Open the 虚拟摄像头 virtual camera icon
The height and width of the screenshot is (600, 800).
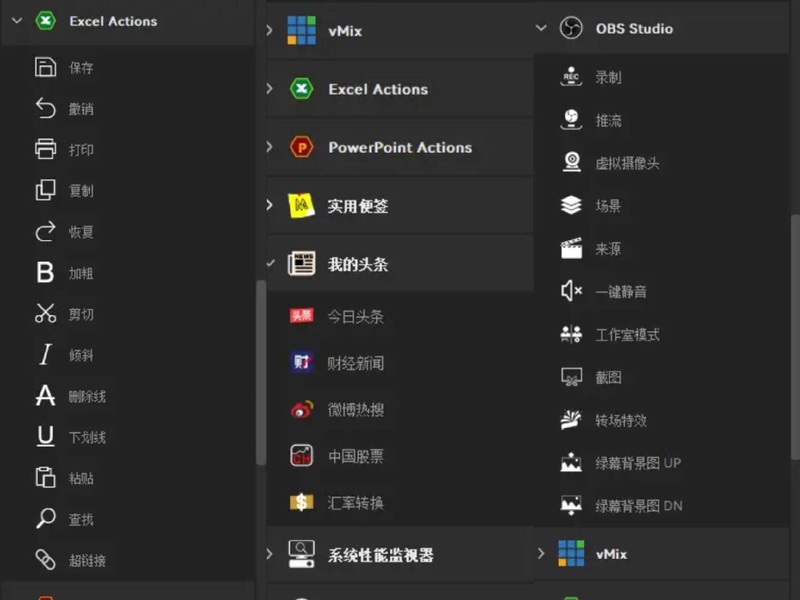pyautogui.click(x=572, y=161)
